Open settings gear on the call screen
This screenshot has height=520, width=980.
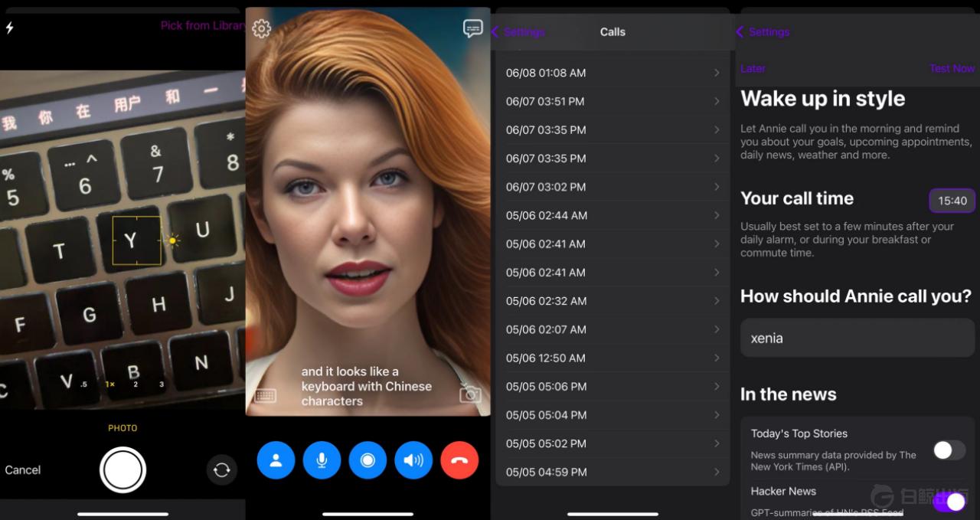click(x=262, y=28)
